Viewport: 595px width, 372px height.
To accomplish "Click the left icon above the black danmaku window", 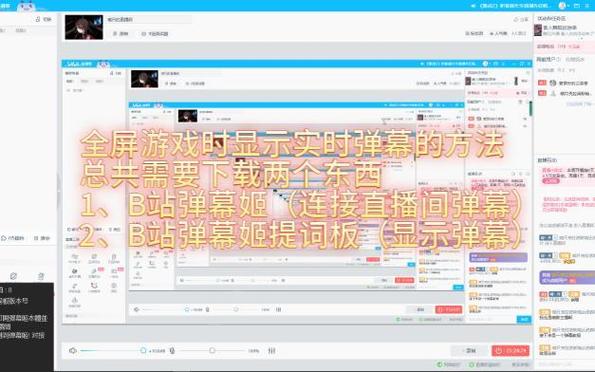I will point(14,276).
